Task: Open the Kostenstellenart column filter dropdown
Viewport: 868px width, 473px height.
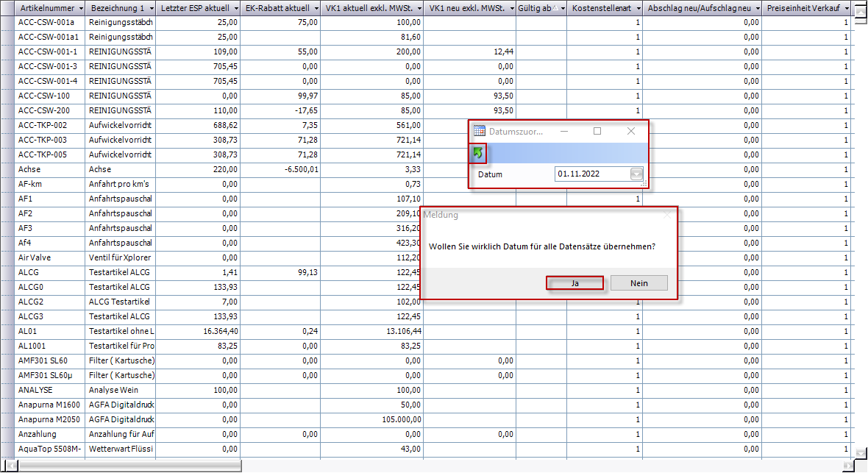Action: click(x=636, y=8)
